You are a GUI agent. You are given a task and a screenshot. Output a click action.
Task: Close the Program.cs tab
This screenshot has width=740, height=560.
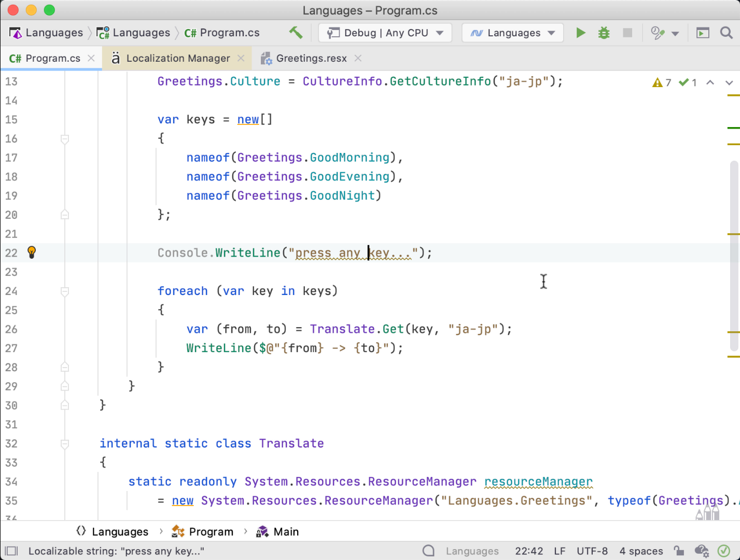tap(91, 58)
